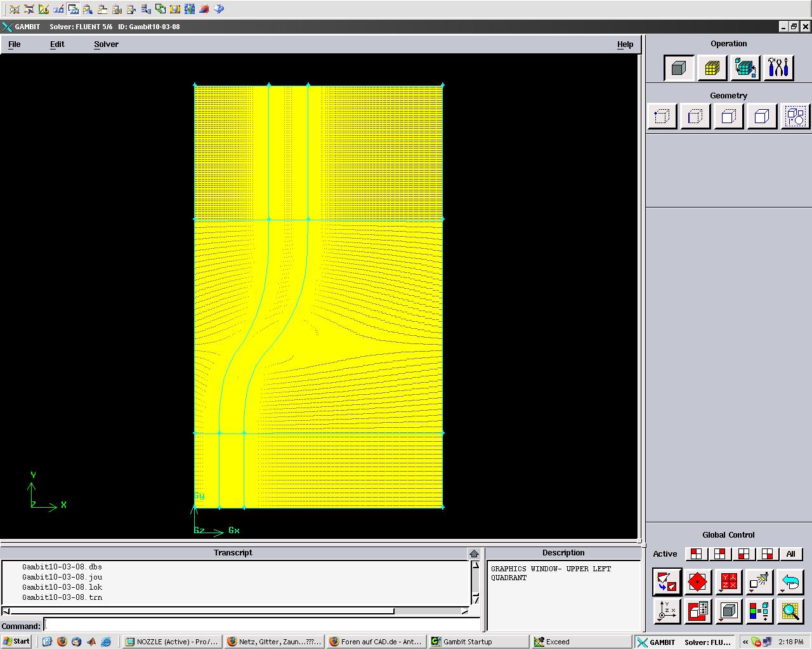Open the Undo arrow dropdown button
The width and height of the screenshot is (812, 650).
pos(790,581)
